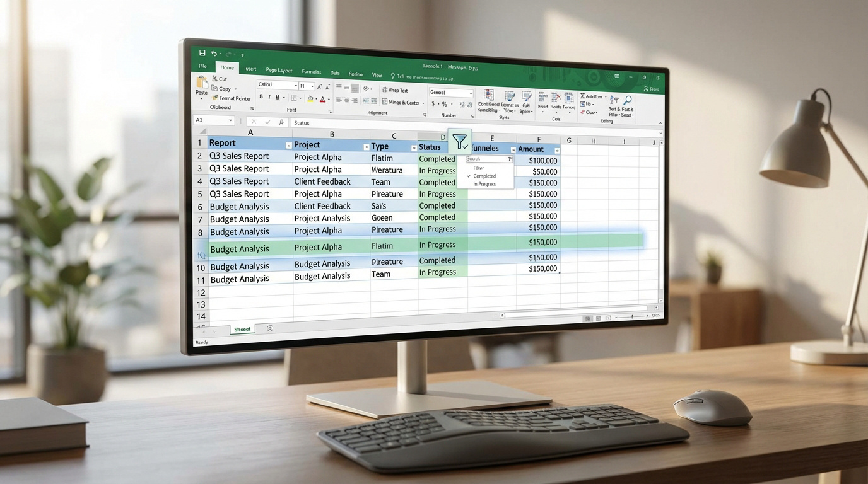Apply the font color icon

[323, 98]
